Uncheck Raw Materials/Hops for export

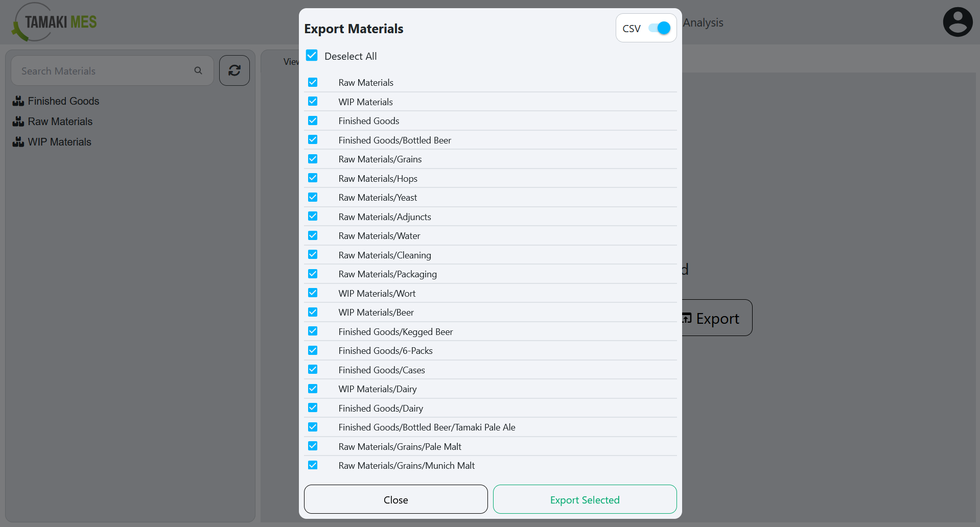pyautogui.click(x=313, y=178)
